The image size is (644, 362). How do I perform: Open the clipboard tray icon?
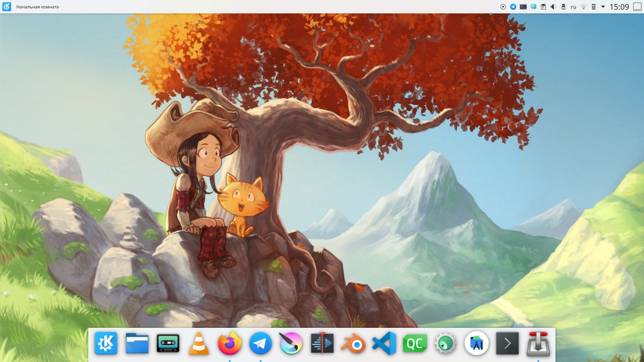[543, 7]
